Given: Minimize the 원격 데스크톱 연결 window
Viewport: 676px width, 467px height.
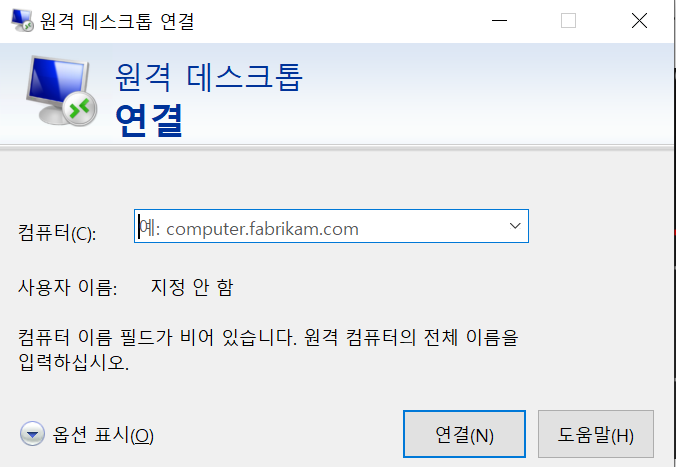Looking at the screenshot, I should (499, 20).
